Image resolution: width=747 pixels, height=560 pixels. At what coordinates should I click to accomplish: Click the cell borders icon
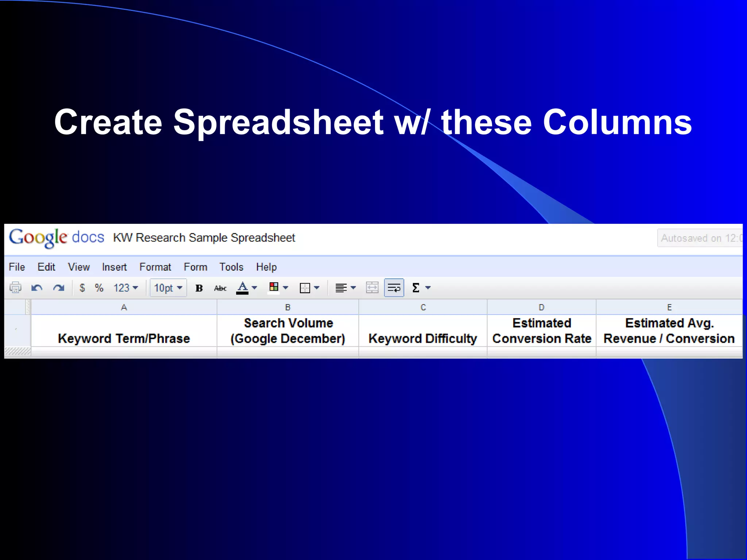pos(305,288)
